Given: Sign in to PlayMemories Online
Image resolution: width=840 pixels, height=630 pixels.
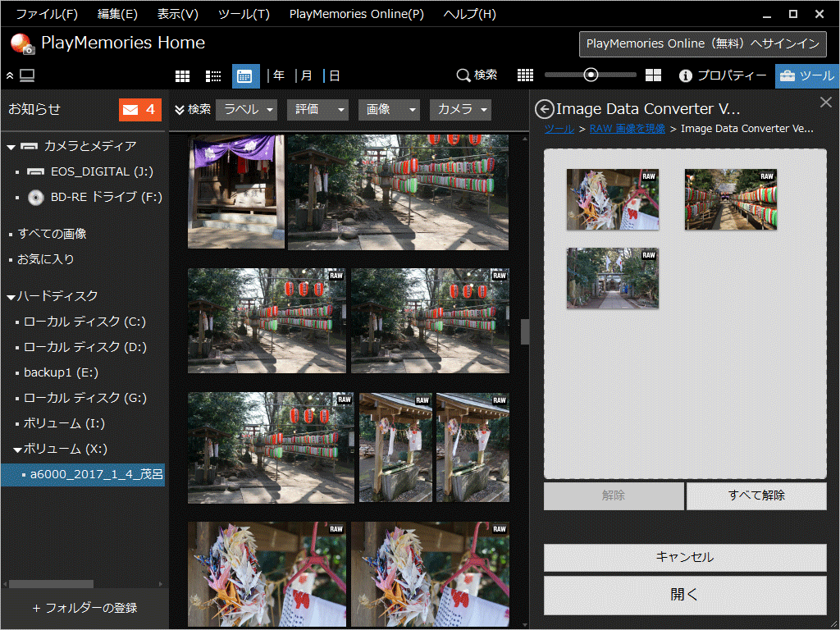Looking at the screenshot, I should pyautogui.click(x=702, y=44).
